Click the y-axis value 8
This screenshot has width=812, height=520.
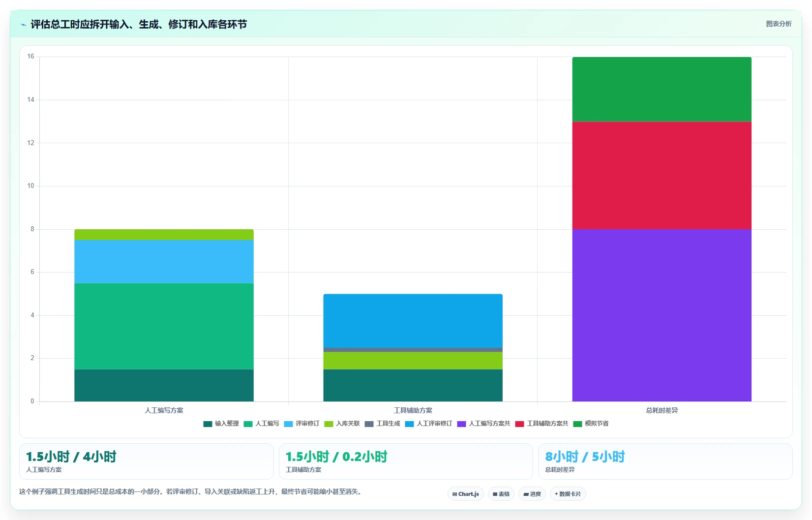(32, 229)
